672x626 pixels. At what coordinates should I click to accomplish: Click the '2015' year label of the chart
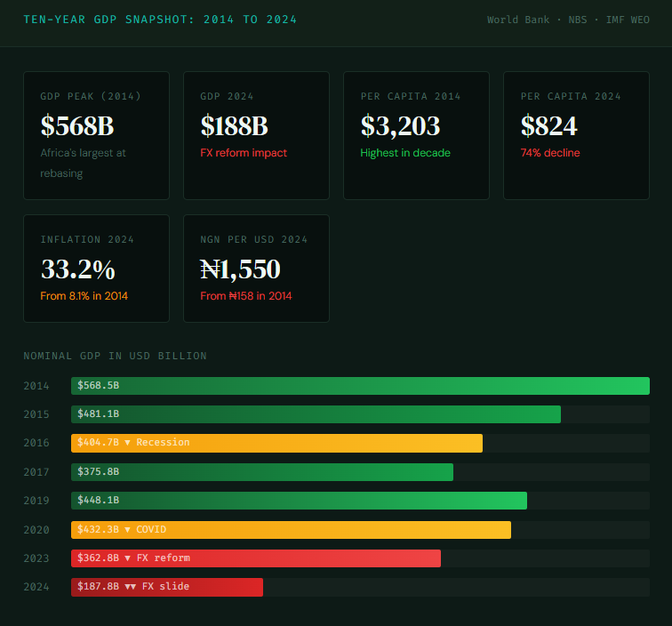(x=36, y=414)
